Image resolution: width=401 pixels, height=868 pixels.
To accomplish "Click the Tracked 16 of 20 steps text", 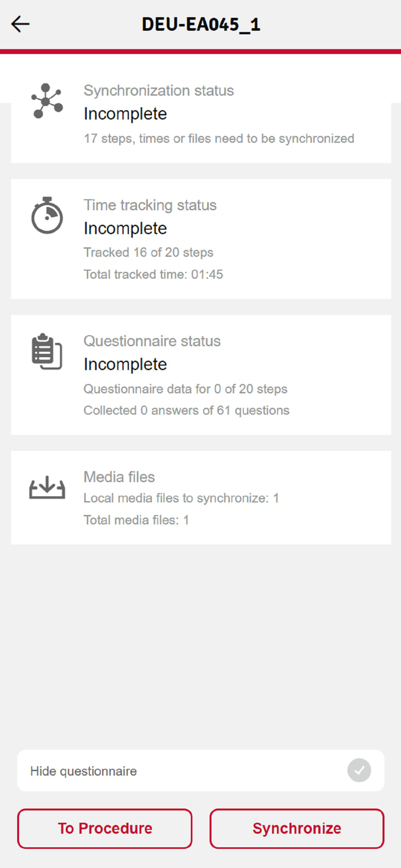I will pyautogui.click(x=148, y=253).
